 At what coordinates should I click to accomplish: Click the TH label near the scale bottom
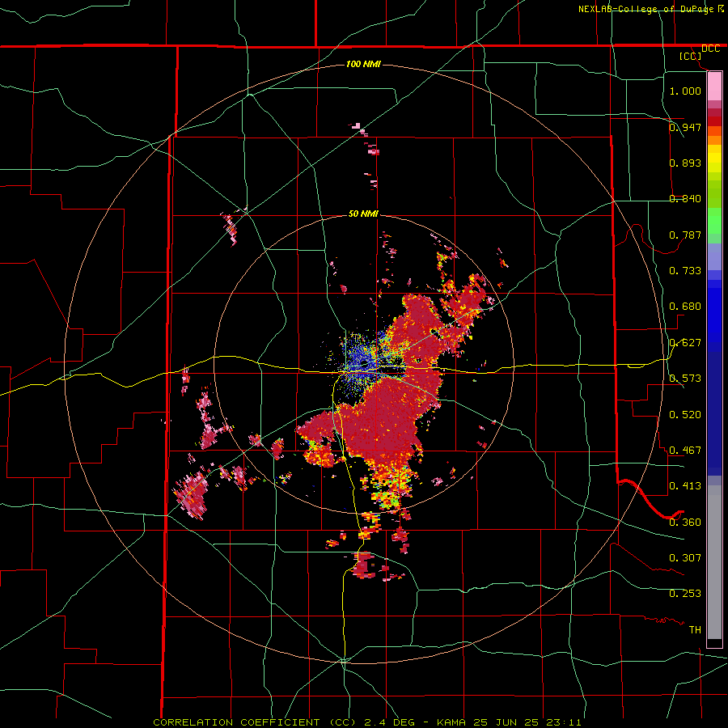click(x=695, y=629)
